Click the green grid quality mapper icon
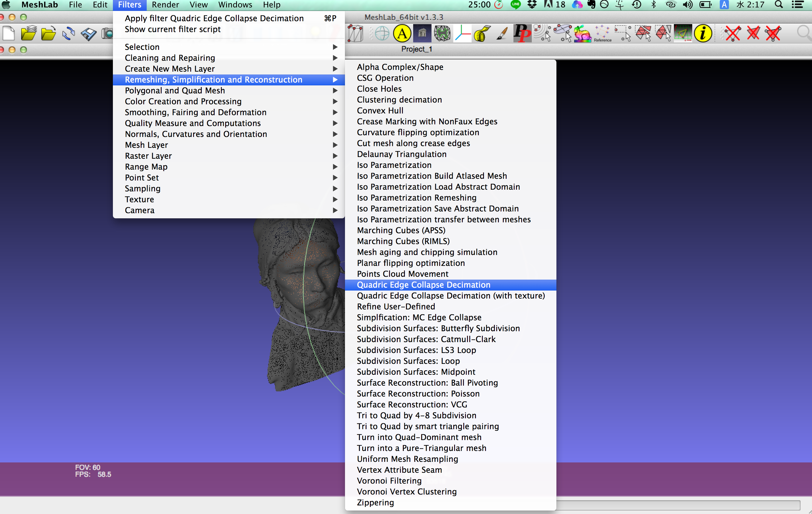The height and width of the screenshot is (514, 812). (683, 34)
